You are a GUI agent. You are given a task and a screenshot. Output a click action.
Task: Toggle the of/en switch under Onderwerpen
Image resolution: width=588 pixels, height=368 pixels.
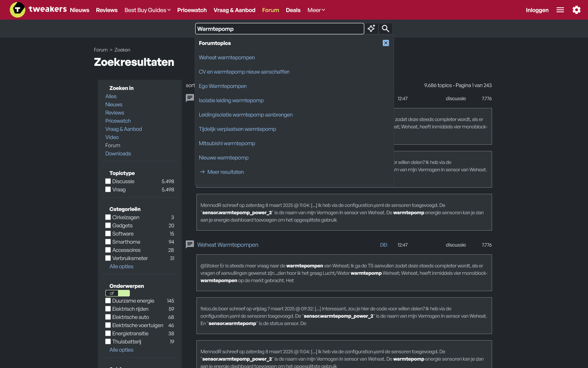pos(118,293)
